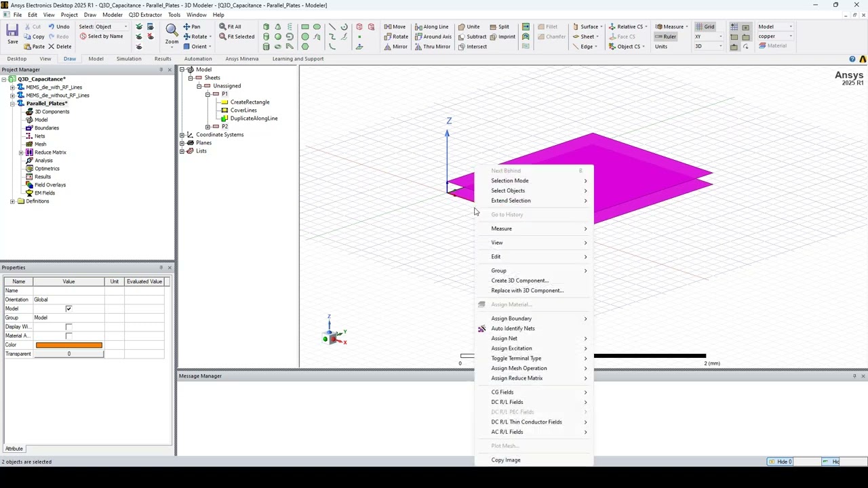Click the Surface creation button
This screenshot has height=488, width=868.
tap(587, 26)
